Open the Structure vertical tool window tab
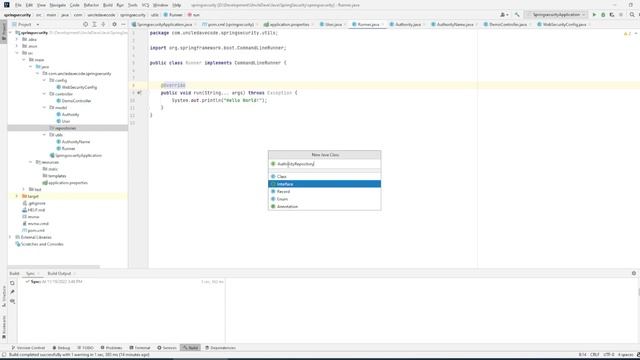The image size is (640, 360). pyautogui.click(x=4, y=296)
